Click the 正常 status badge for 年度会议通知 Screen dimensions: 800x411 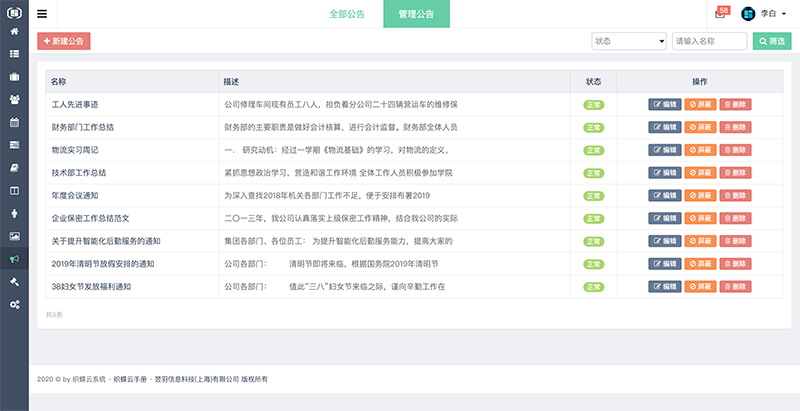pyautogui.click(x=593, y=196)
